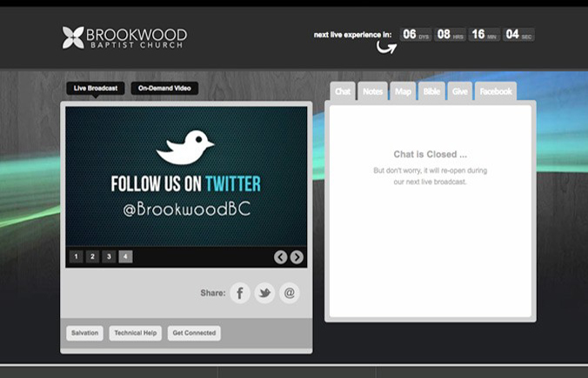Switch to the Facebook tab
Screen dimensions: 588x378
click(x=496, y=91)
